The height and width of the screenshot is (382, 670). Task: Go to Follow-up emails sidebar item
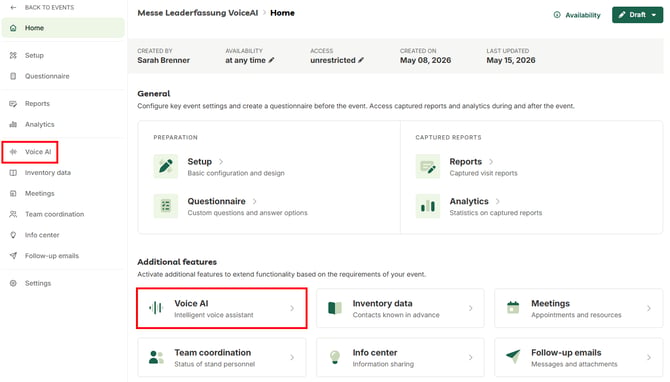[x=52, y=256]
